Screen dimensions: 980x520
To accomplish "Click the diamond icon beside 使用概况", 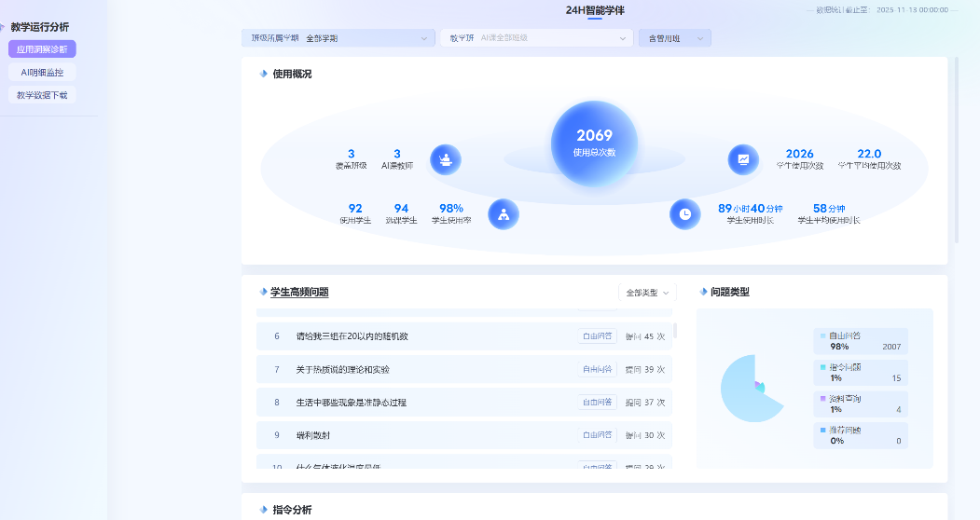I will click(x=264, y=74).
